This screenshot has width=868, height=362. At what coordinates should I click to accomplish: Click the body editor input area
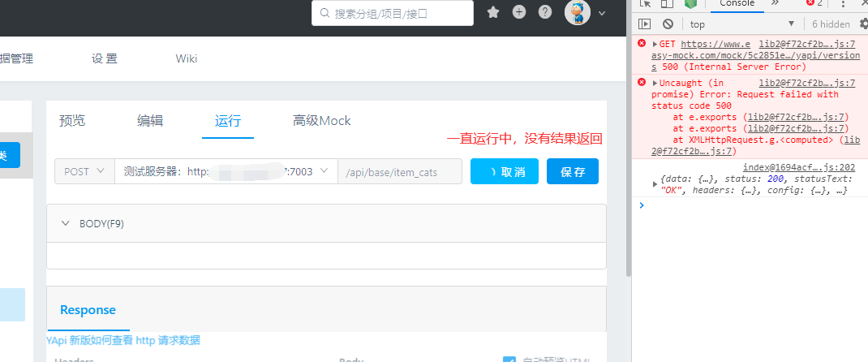[x=327, y=255]
